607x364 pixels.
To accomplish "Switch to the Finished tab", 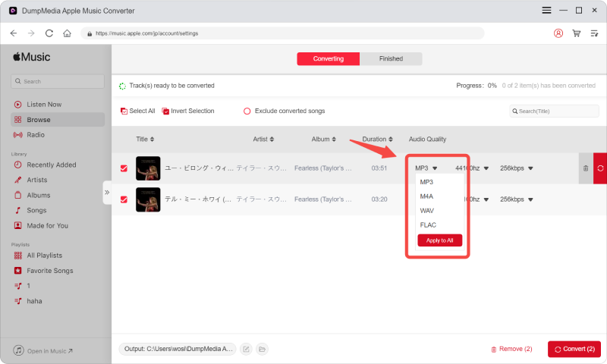I will tap(391, 58).
